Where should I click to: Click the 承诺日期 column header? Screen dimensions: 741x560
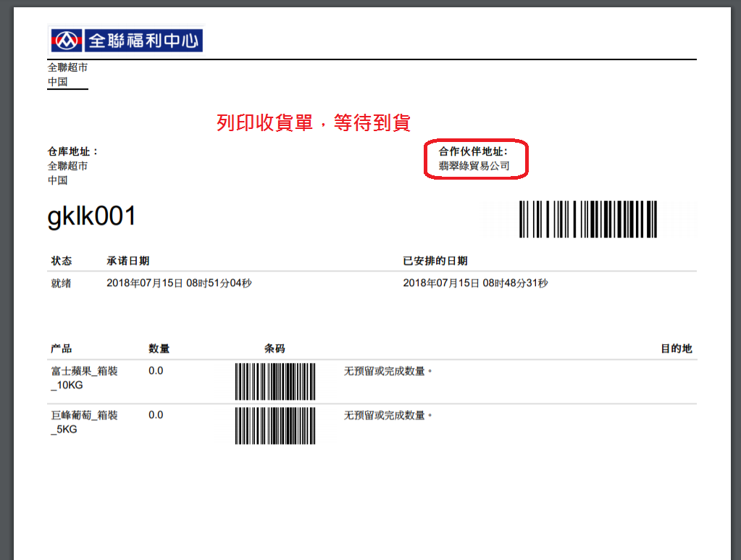click(x=128, y=261)
